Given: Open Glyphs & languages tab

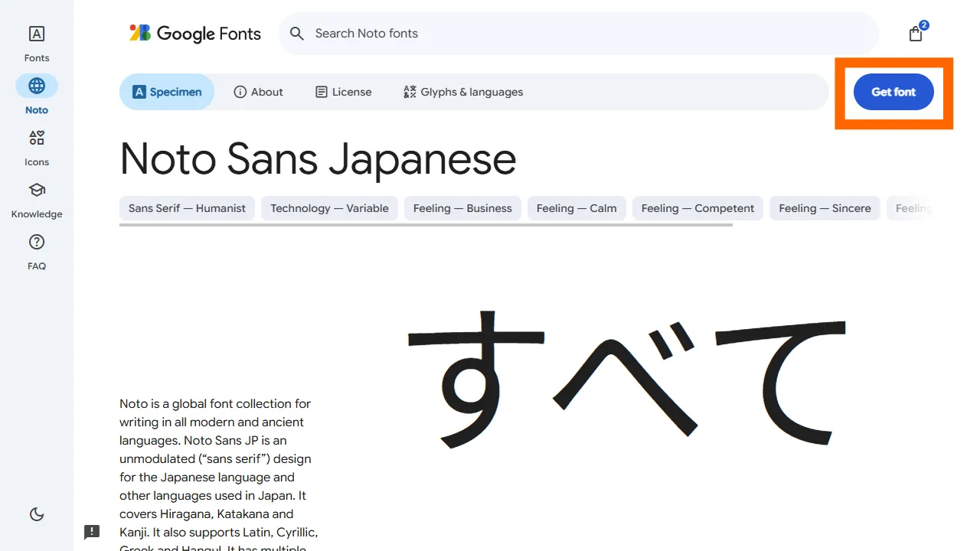Looking at the screenshot, I should [x=463, y=92].
